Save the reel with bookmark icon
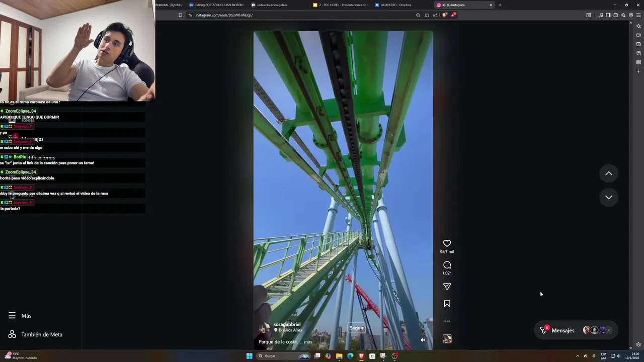Viewport: 644px width, 362px height. coord(447,304)
